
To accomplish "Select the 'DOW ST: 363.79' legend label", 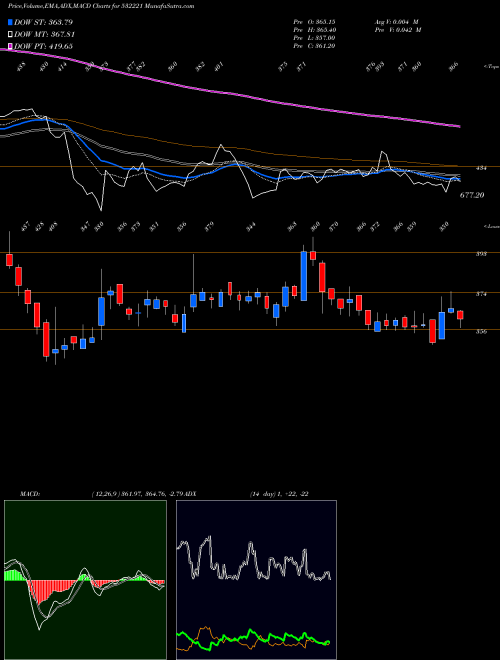I will [x=43, y=22].
